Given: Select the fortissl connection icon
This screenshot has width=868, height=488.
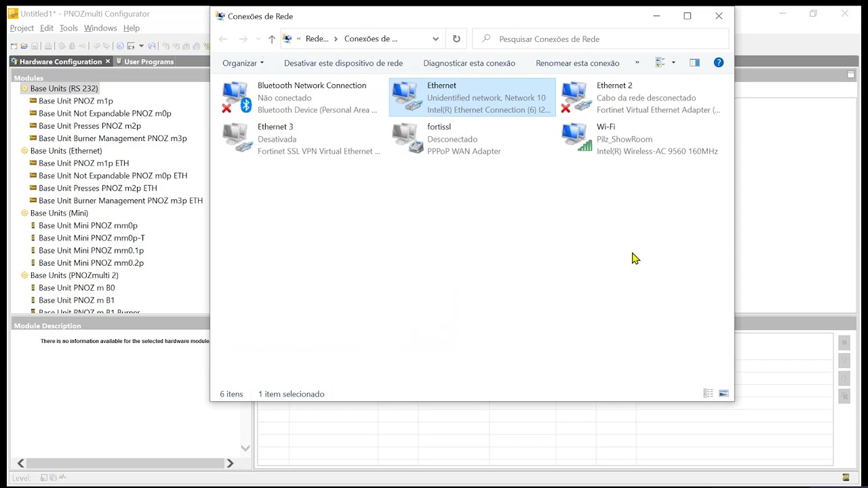Looking at the screenshot, I should [407, 138].
